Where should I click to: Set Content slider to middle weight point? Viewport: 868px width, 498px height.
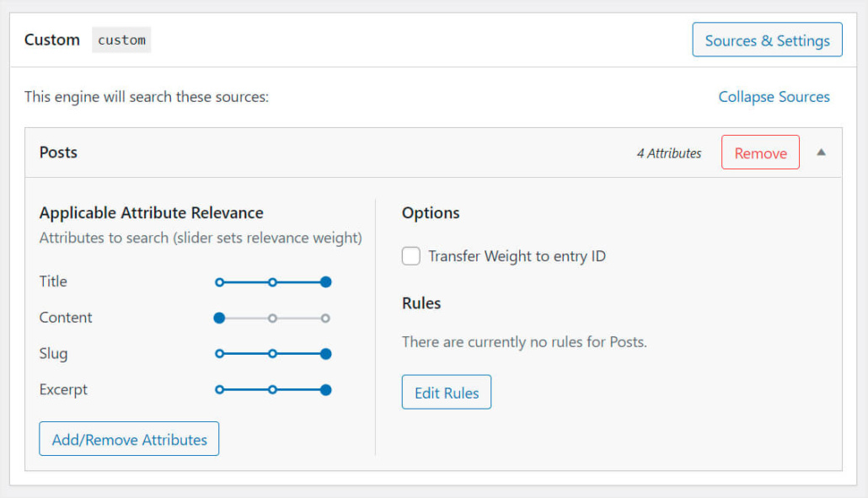point(272,319)
